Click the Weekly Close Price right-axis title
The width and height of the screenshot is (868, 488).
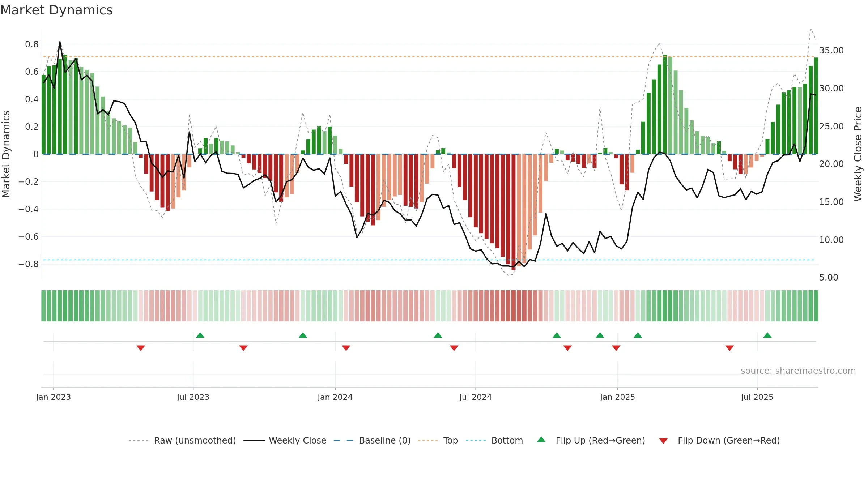pyautogui.click(x=858, y=154)
